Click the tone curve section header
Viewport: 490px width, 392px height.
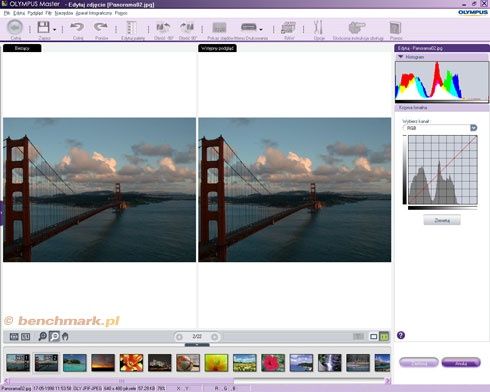[442, 108]
